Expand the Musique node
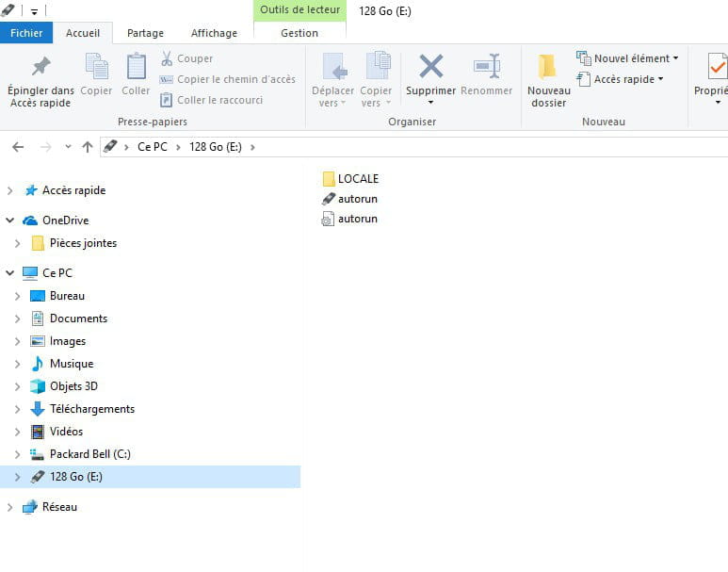Screen dimensions: 728x572 (x=17, y=364)
